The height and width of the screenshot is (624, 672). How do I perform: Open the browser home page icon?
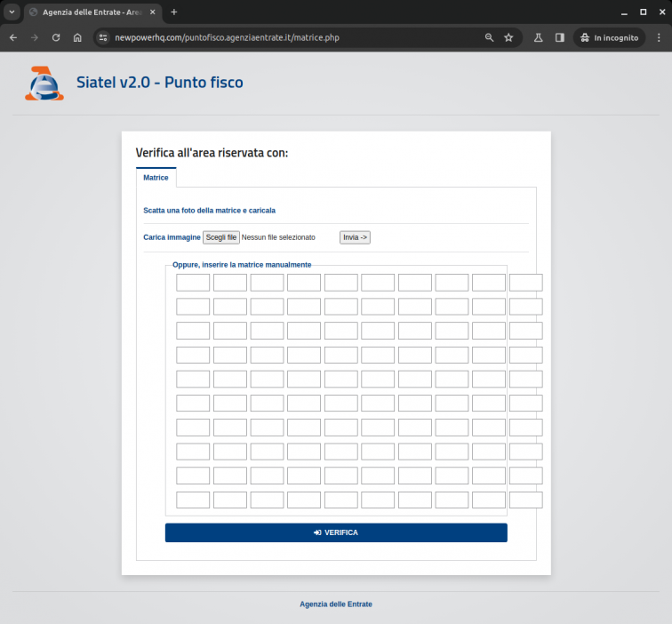[78, 38]
